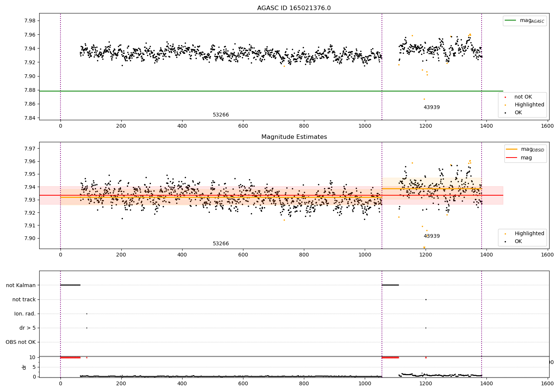Click the 7.84 y-tick in top plot
Screen dimensions: 560x392
[x=30, y=118]
